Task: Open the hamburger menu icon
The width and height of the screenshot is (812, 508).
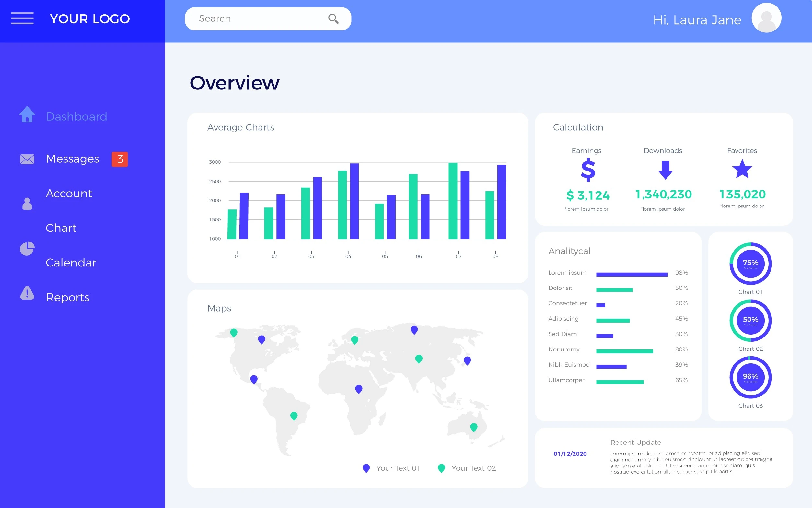Action: [22, 18]
